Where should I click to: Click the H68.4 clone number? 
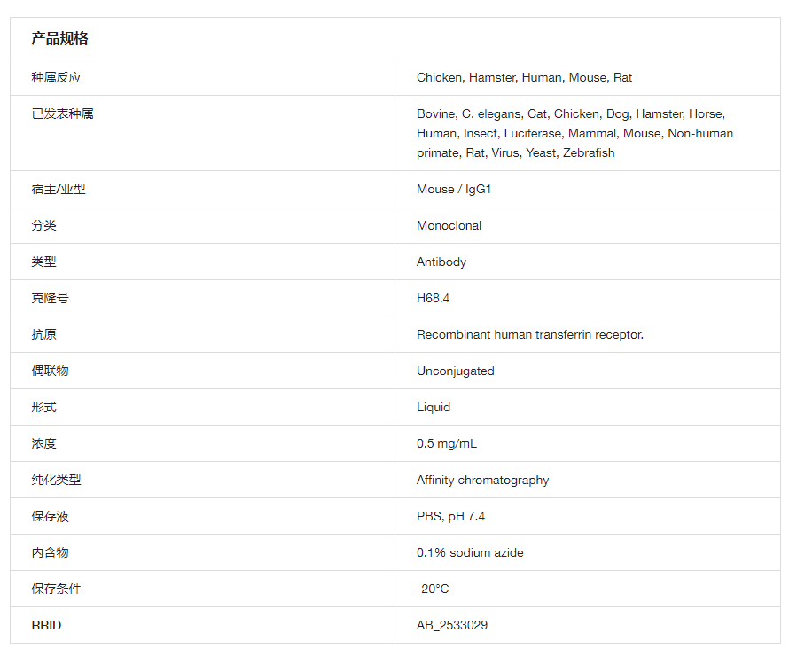click(433, 299)
